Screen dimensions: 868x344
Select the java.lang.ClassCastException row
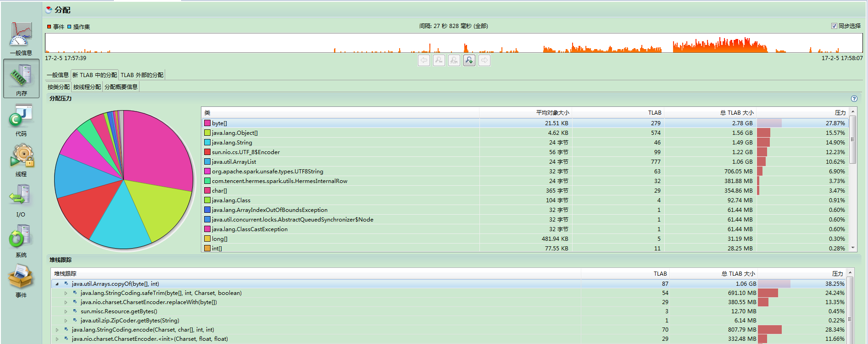[x=525, y=229]
